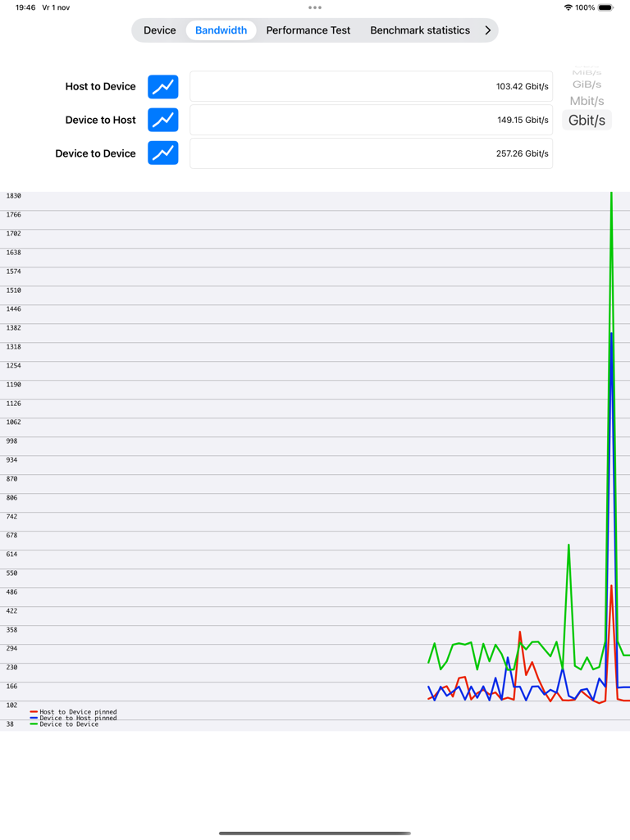Toggle the Device to Host graph icon
Viewport: 630px width, 840px height.
click(163, 120)
